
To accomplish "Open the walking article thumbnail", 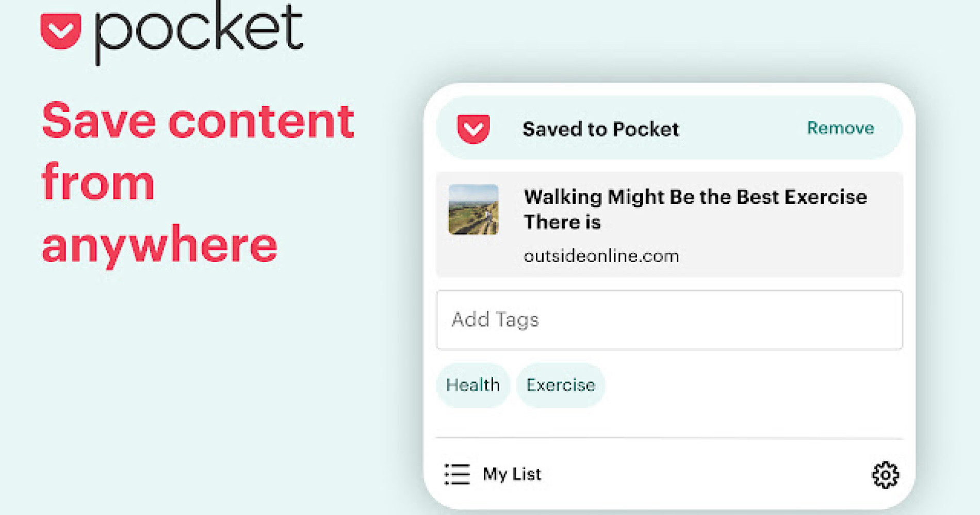I will tap(473, 210).
